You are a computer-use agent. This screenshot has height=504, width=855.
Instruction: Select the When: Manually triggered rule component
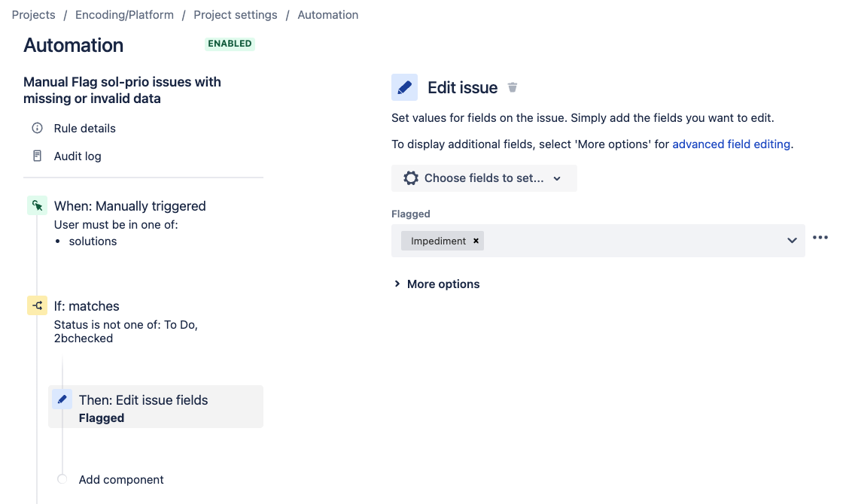click(129, 205)
